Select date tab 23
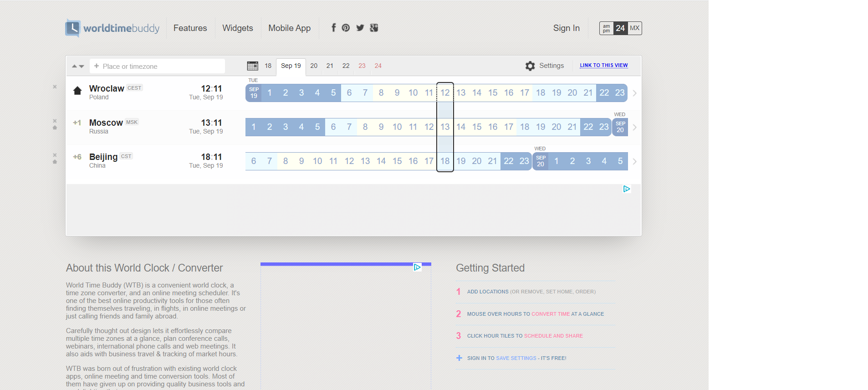Viewport: 868px width, 390px height. click(x=362, y=66)
